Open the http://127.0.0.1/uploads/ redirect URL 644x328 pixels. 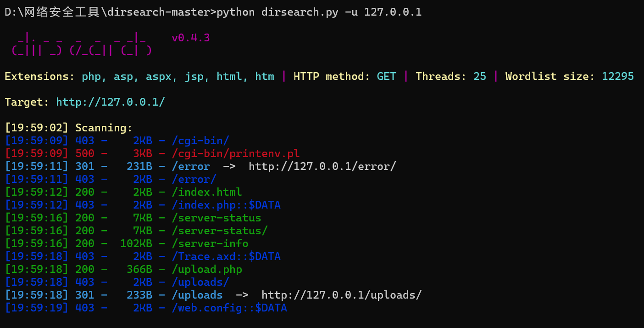[342, 295]
